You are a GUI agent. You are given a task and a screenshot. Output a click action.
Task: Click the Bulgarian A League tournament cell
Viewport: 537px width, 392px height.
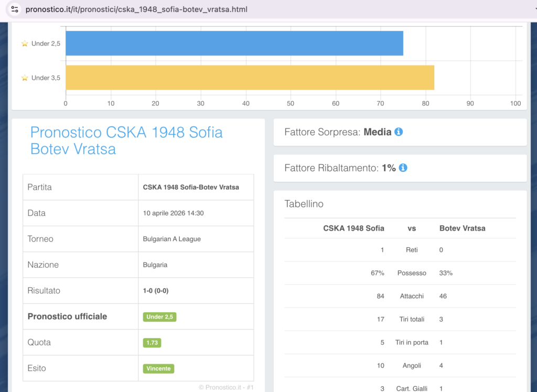pos(172,239)
